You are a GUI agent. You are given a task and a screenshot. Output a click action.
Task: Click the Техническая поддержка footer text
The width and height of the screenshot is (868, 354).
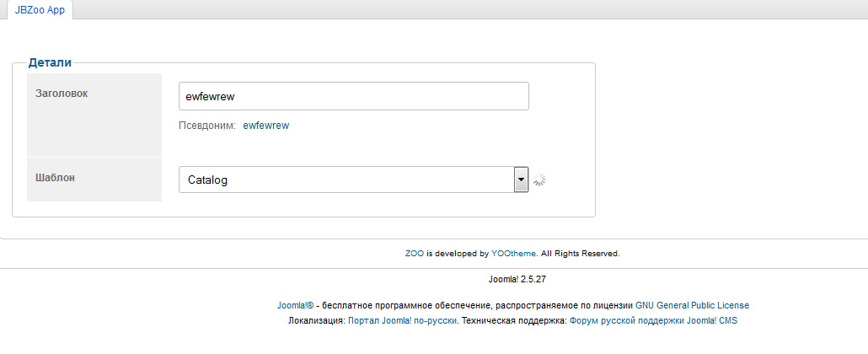click(x=514, y=321)
